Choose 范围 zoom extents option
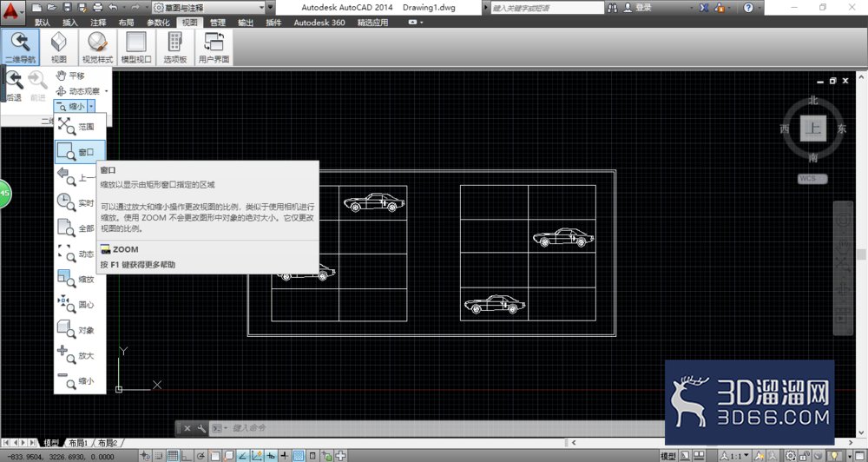This screenshot has width=868, height=462. [80, 126]
